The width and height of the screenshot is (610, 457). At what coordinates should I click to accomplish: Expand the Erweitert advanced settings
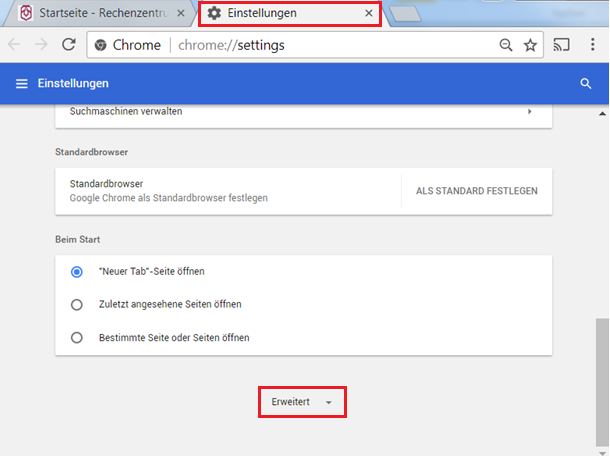302,401
